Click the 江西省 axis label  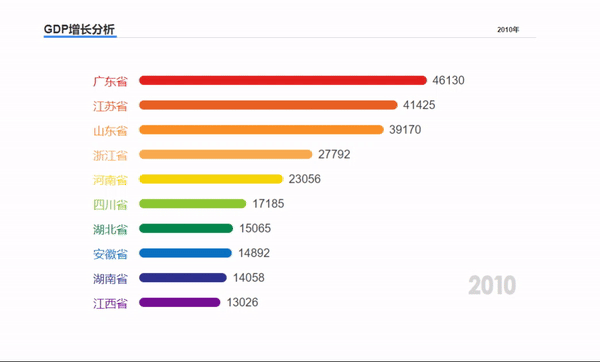pyautogui.click(x=110, y=304)
